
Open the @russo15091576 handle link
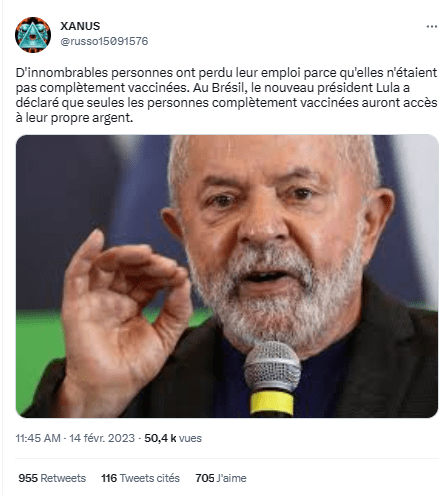(x=104, y=41)
